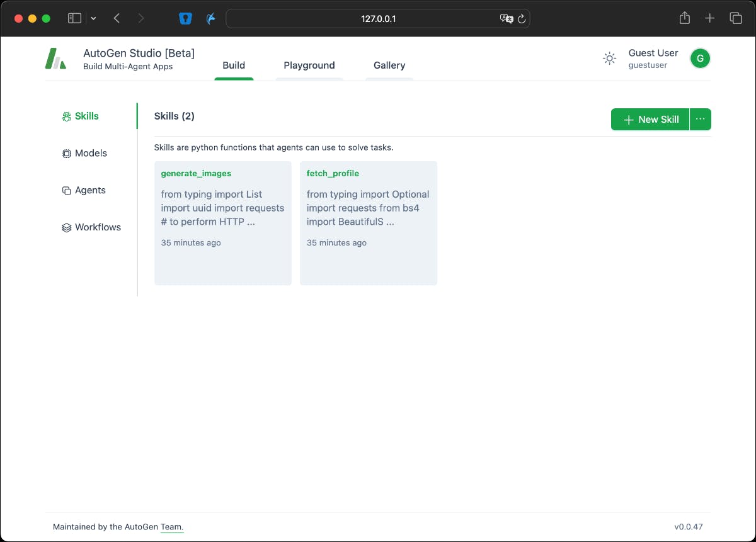This screenshot has height=542, width=756.
Task: Toggle light/dark mode sun icon
Action: (x=609, y=59)
